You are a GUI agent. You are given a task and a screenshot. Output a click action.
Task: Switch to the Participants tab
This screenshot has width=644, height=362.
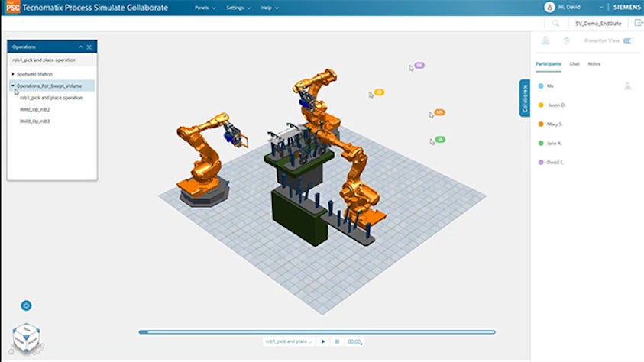[x=548, y=64]
